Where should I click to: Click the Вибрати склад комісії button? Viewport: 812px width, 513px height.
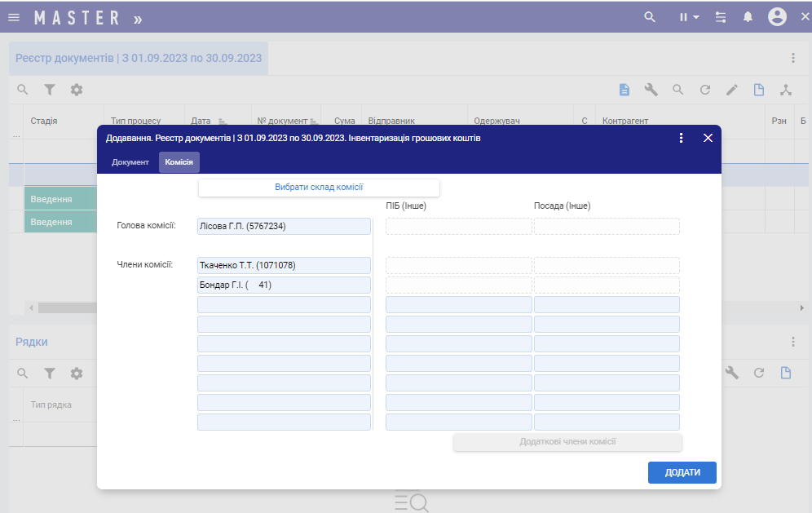click(x=319, y=188)
